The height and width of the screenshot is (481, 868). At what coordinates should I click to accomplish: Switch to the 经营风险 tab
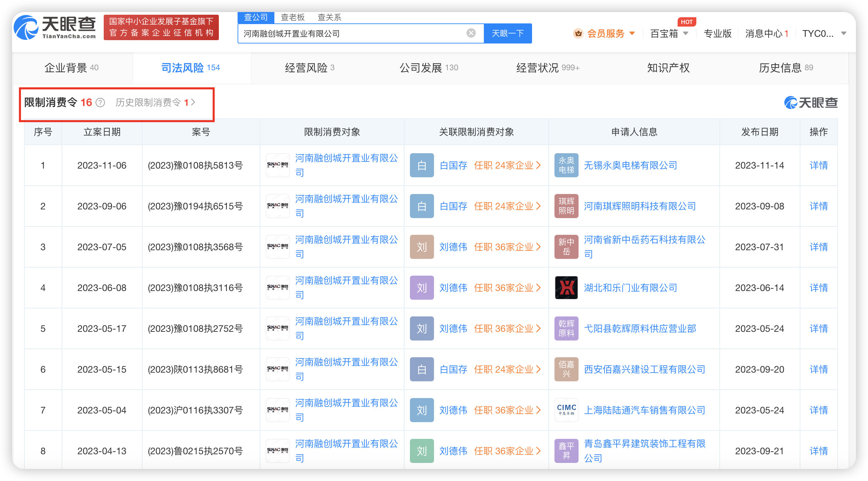click(309, 68)
